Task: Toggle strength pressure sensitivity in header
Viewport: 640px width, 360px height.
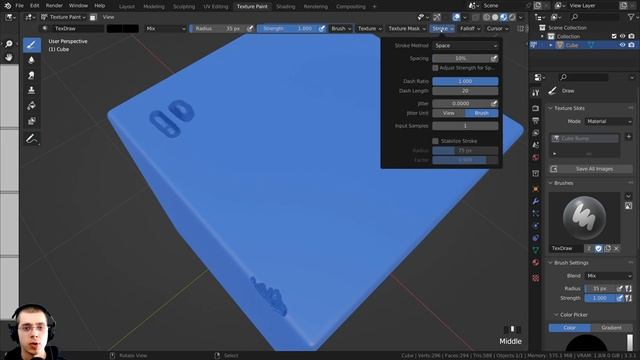Action: click(x=322, y=29)
